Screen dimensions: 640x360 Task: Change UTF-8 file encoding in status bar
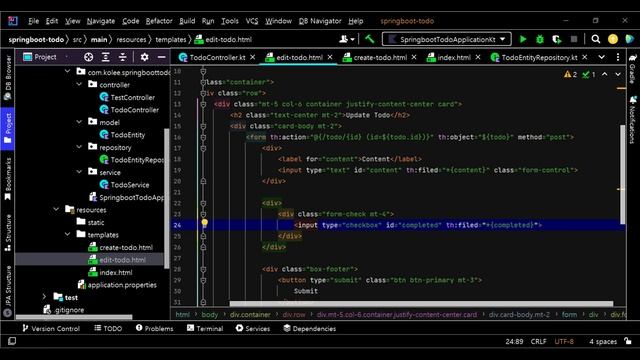point(564,342)
